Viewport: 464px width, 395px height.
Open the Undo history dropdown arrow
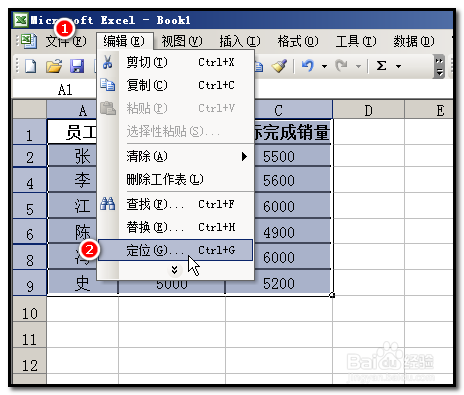coord(324,66)
